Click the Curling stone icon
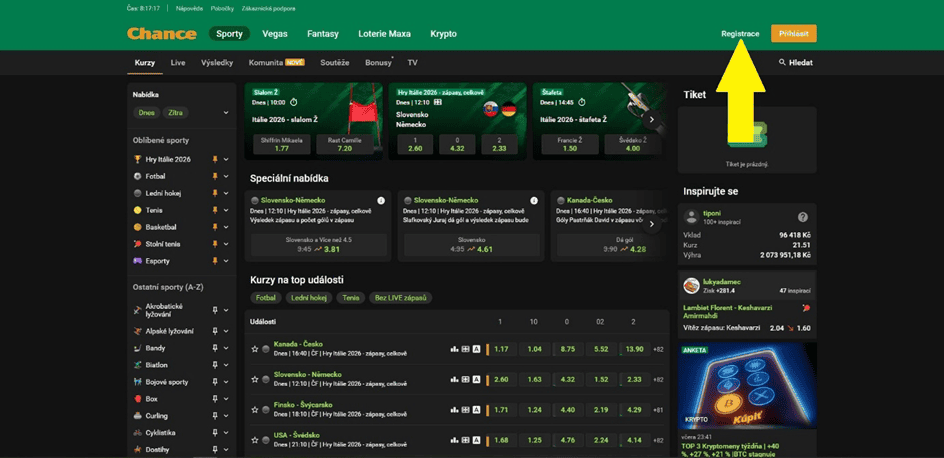Viewport: 944px width, 458px height. pos(138,415)
